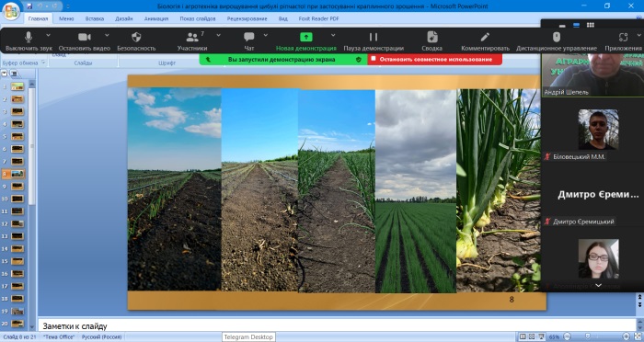Click Остановить совместное использование button
This screenshot has width=644, height=342.
point(435,59)
